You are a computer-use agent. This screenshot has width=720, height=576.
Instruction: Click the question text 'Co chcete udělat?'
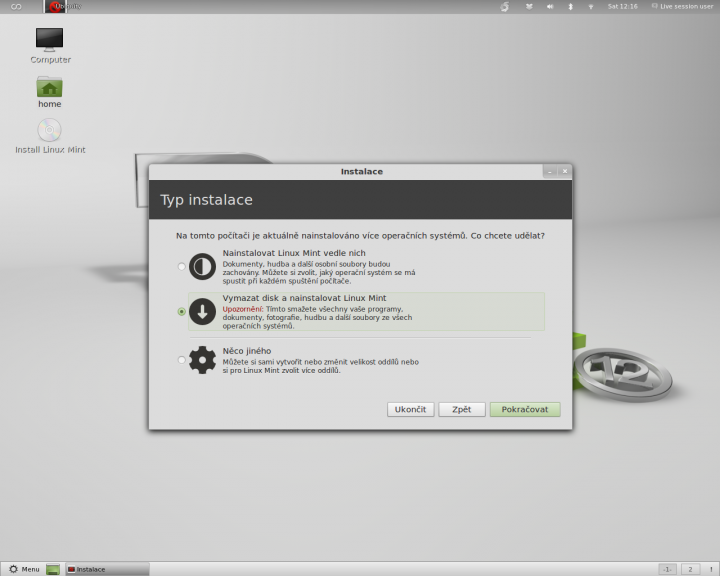tap(507, 236)
